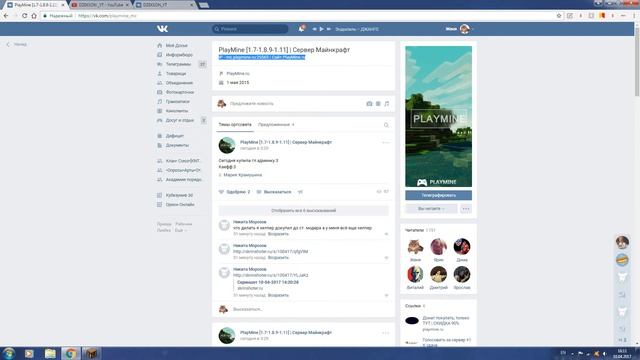Image resolution: width=640 pixels, height=360 pixels.
Task: Click the VK logo in header
Action: (x=162, y=29)
